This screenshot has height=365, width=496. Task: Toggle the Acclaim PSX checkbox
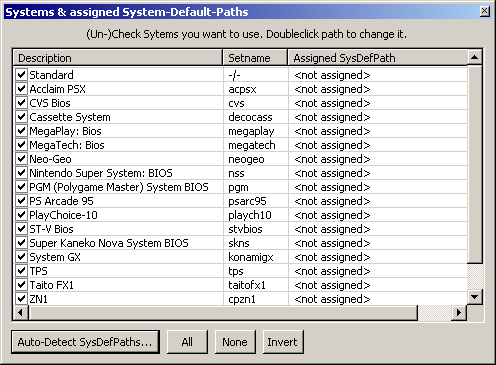[x=21, y=89]
